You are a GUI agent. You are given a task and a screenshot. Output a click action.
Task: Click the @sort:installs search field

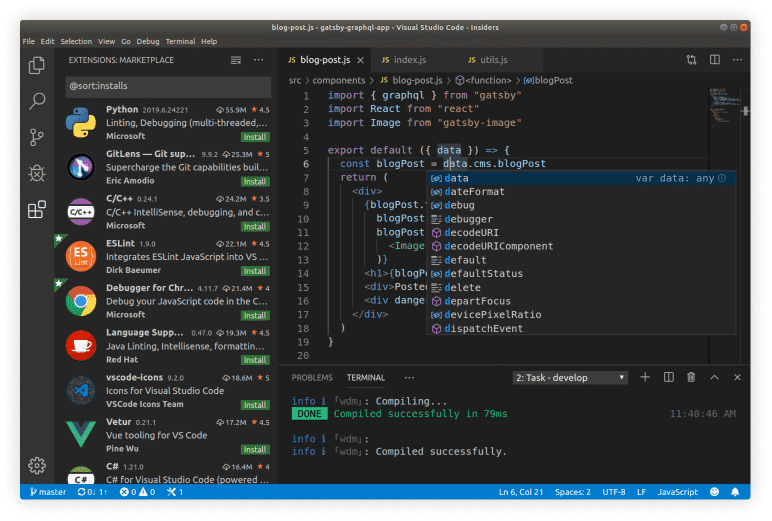(168, 86)
